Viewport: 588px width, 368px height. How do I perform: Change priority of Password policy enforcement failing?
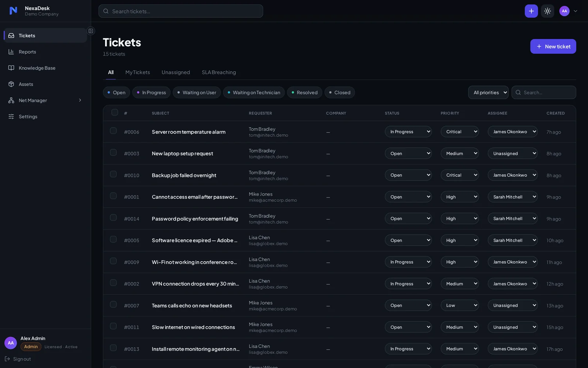coord(459,219)
